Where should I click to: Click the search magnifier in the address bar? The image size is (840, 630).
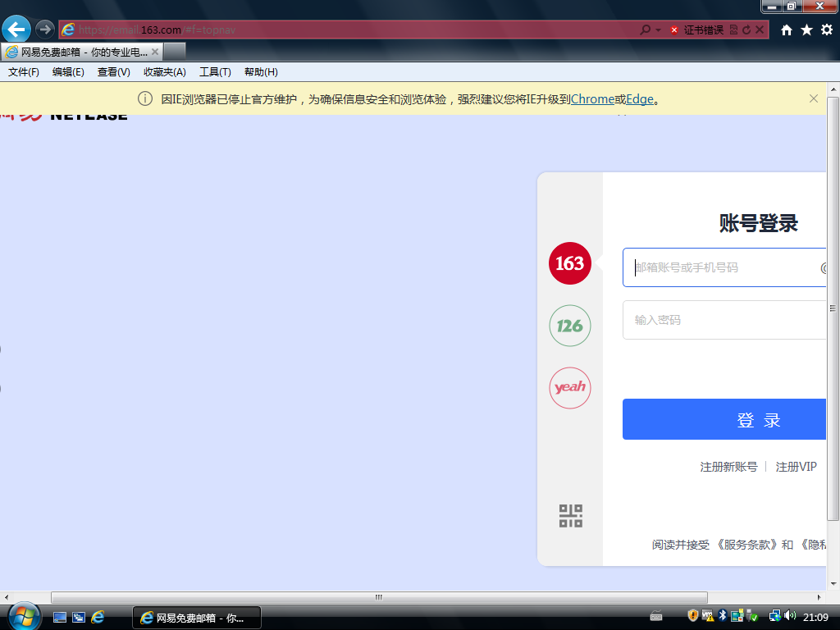click(646, 30)
